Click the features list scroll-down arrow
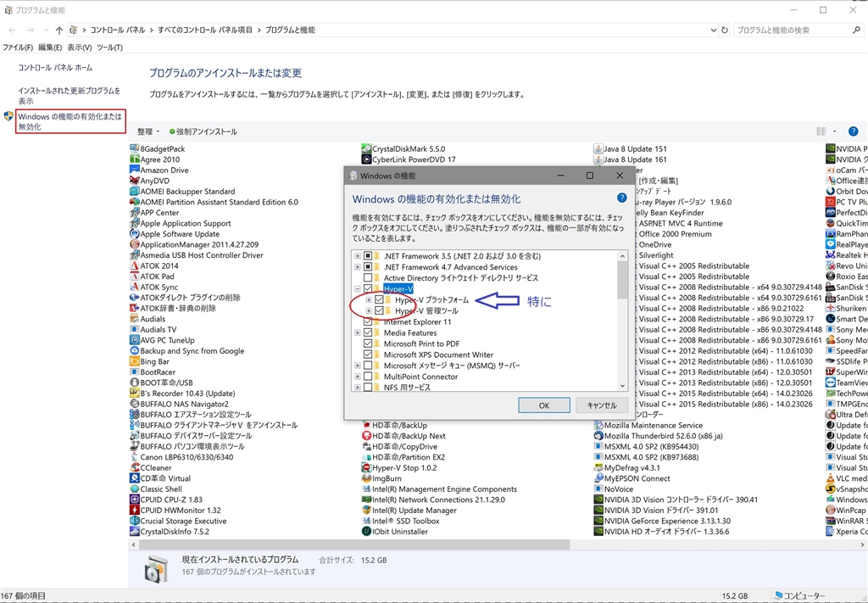868x603 pixels. (622, 386)
